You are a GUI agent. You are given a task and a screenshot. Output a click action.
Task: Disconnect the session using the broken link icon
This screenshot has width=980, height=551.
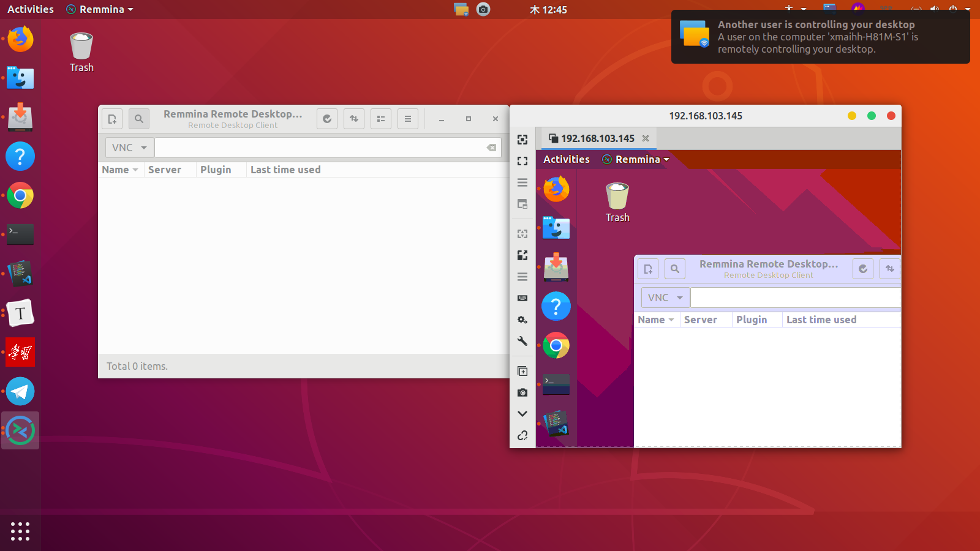pos(522,435)
